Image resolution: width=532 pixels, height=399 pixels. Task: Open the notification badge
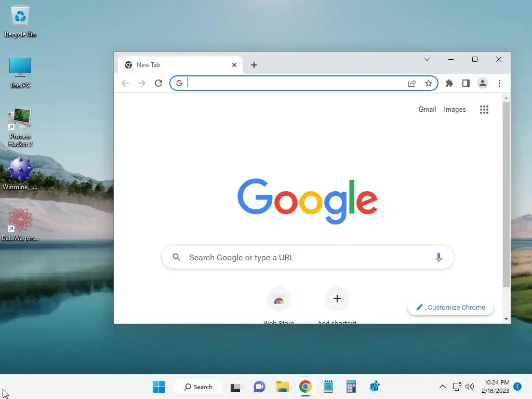point(517,387)
